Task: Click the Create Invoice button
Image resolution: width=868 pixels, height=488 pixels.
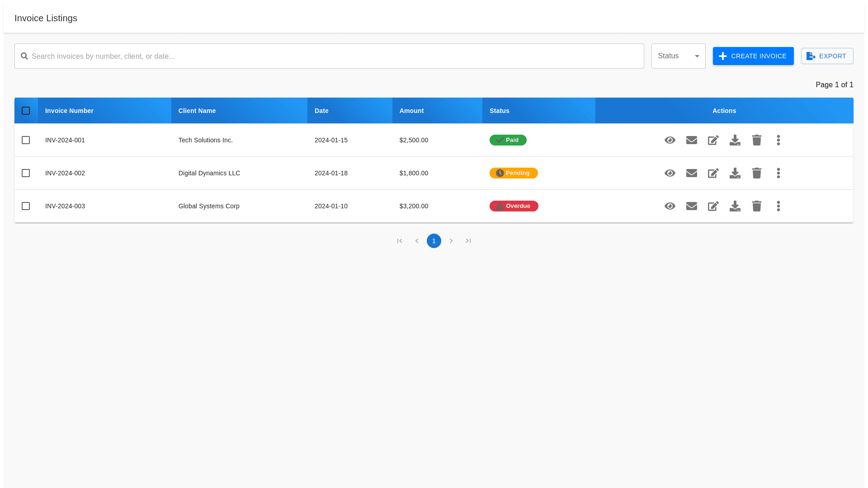Action: click(x=753, y=56)
